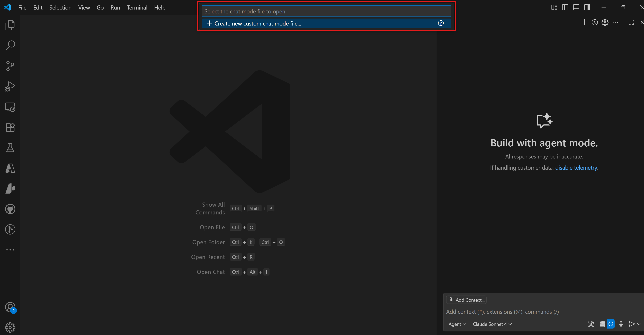Screen dimensions: 644x335
Task: Open the View menu
Action: pos(84,7)
